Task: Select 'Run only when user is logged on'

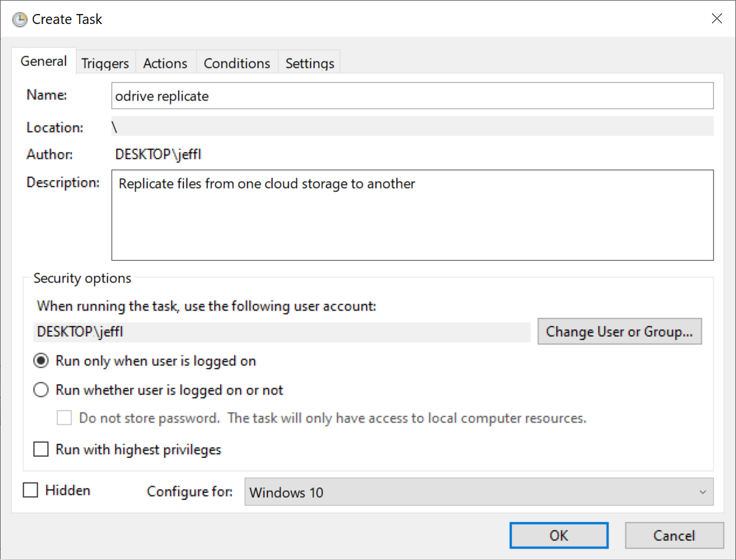Action: (41, 361)
